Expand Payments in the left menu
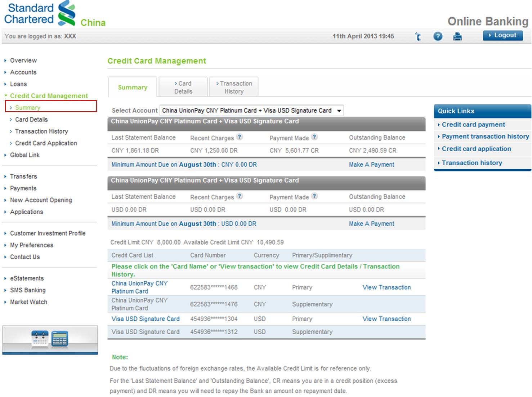The height and width of the screenshot is (397, 532). 23,188
